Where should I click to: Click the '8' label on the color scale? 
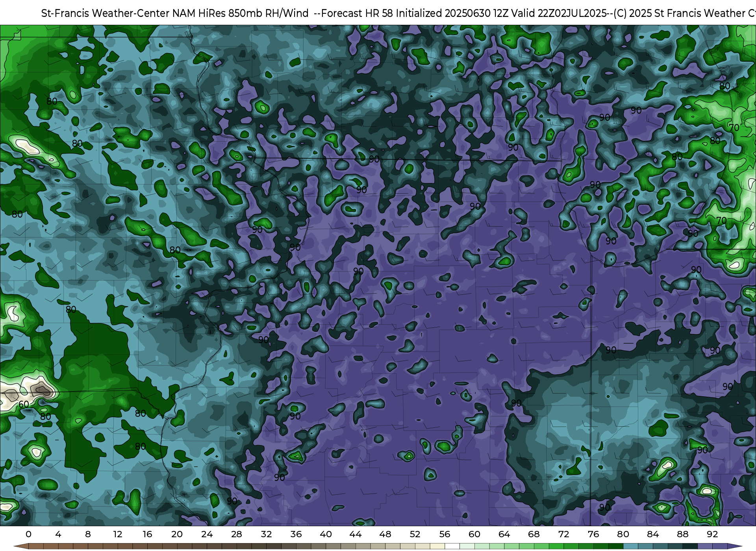click(88, 534)
